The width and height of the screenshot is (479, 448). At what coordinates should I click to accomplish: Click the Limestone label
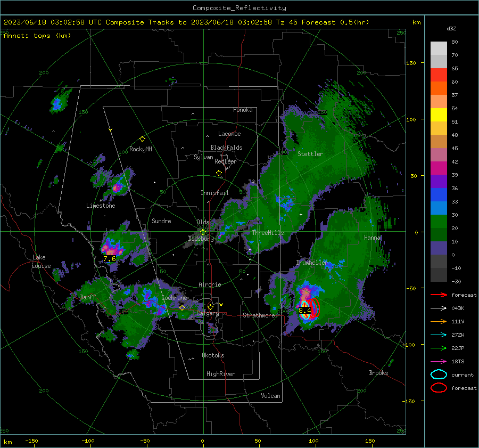tap(101, 206)
